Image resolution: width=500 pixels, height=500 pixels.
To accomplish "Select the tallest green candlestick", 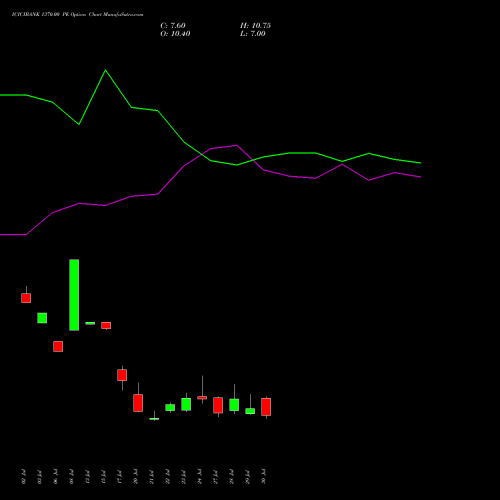I will click(74, 295).
